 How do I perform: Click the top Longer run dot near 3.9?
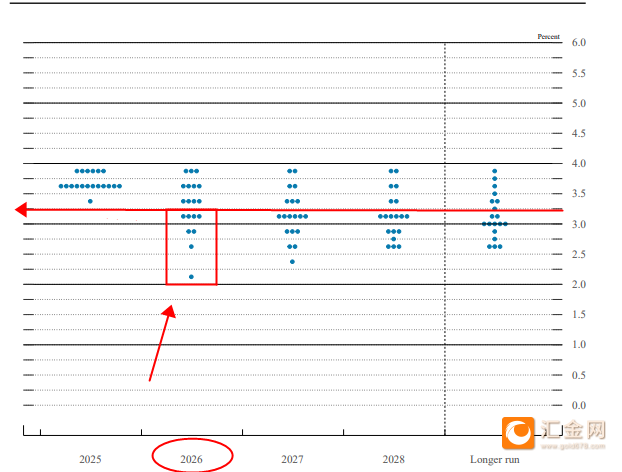pos(495,171)
